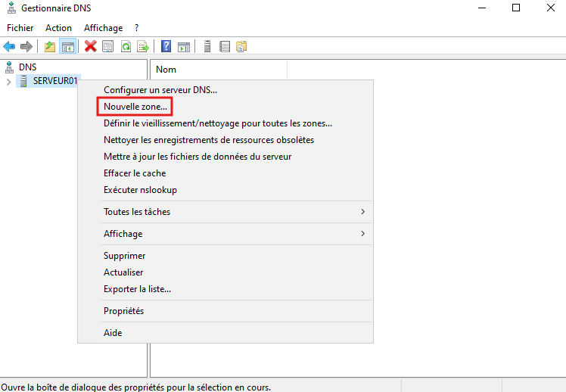Click the blue Back arrow toolbar icon

tap(10, 47)
